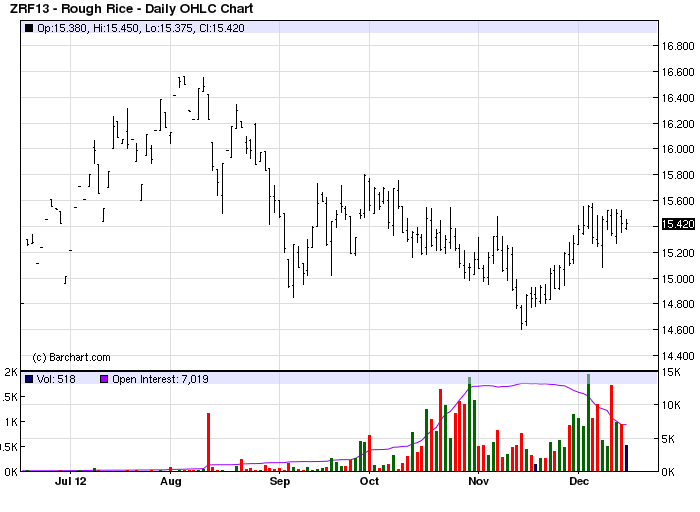Screen dimensions: 700x512
Task: Click the '(c) Barchart.com' text
Action: click(71, 358)
